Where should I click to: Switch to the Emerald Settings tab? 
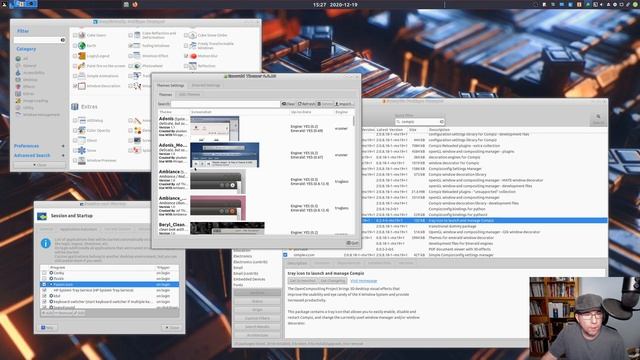tap(206, 85)
